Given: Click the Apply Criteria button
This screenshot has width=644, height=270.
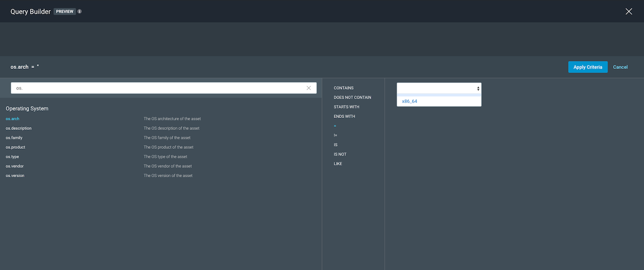Looking at the screenshot, I should (587, 67).
